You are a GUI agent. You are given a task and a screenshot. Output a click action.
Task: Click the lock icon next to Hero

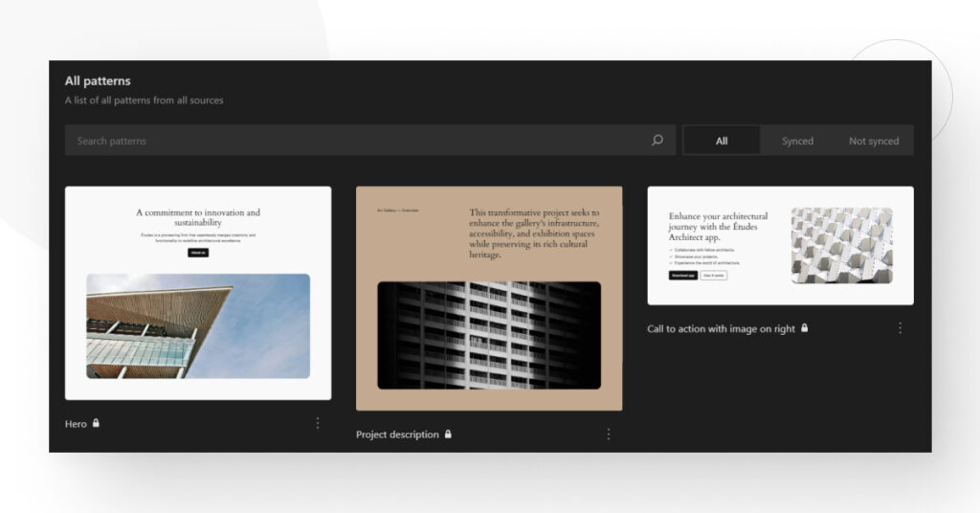click(x=96, y=423)
